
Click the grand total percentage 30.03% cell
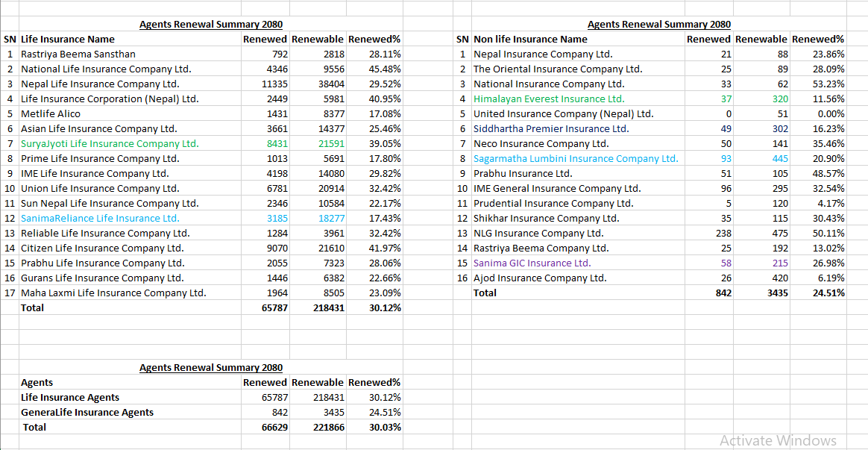(385, 427)
